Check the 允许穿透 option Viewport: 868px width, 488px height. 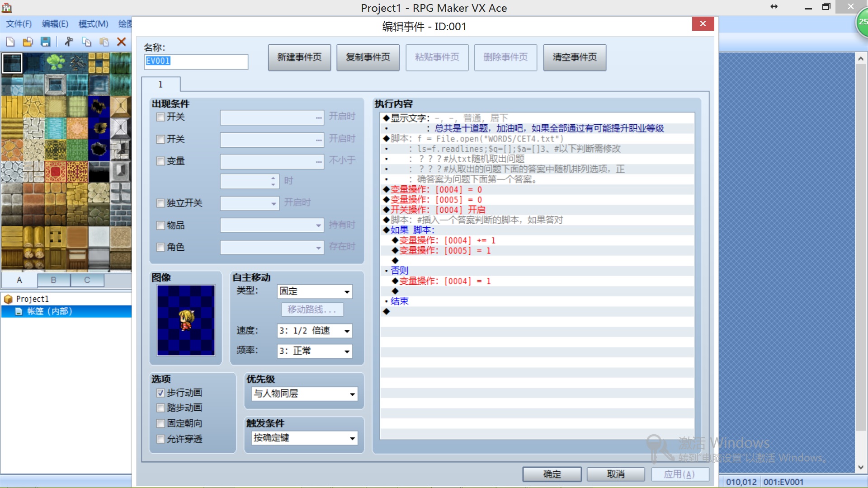coord(160,439)
